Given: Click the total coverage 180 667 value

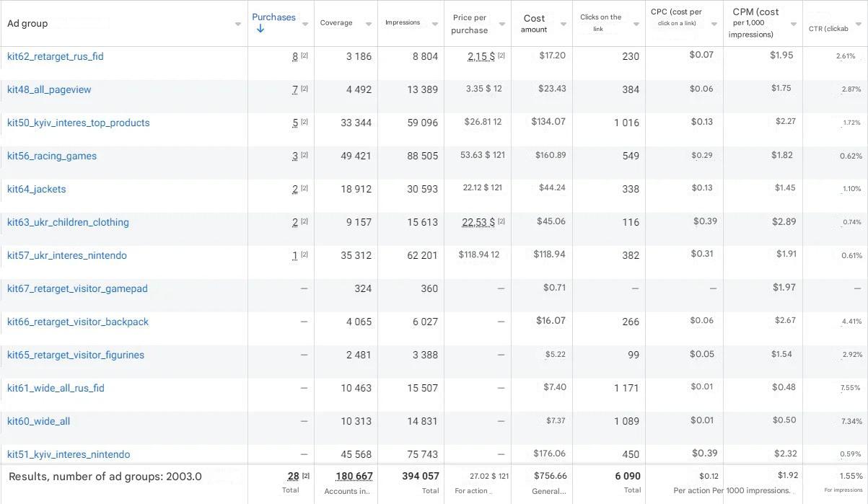Looking at the screenshot, I should pos(354,476).
